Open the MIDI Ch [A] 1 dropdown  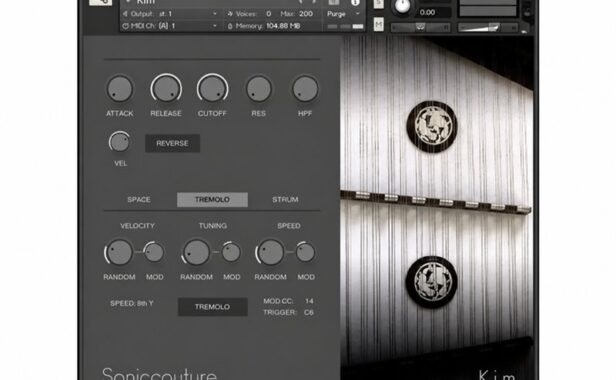[170, 26]
